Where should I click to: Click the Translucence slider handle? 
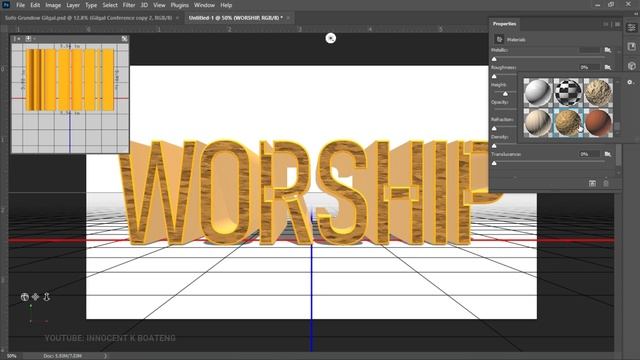[x=494, y=163]
